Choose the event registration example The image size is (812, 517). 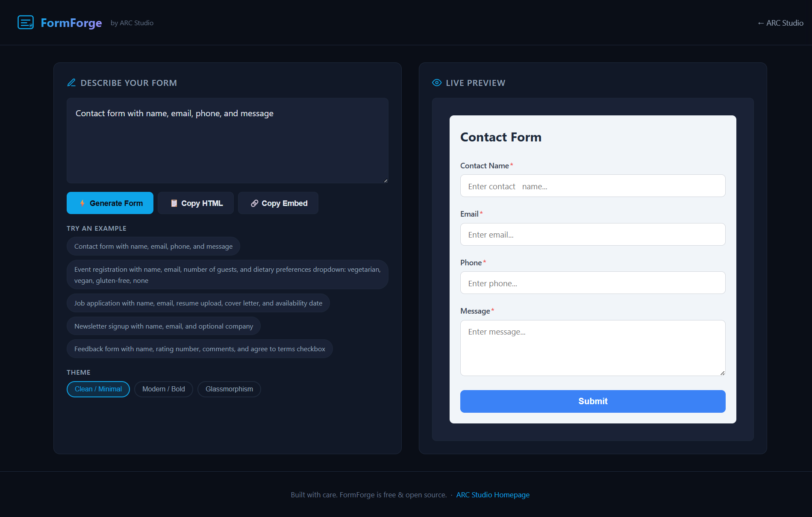[x=227, y=275]
